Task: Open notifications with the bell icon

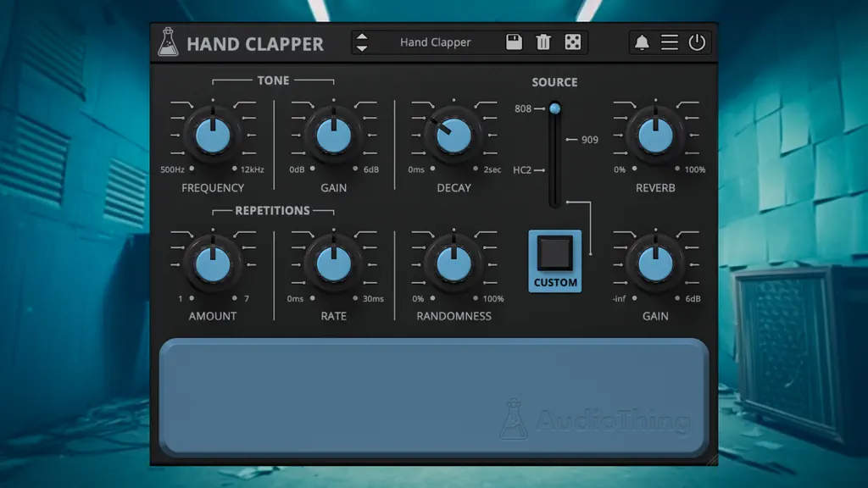Action: coord(642,42)
